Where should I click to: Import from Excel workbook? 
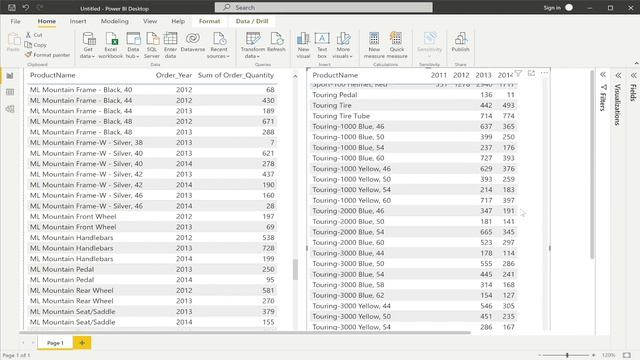point(111,45)
